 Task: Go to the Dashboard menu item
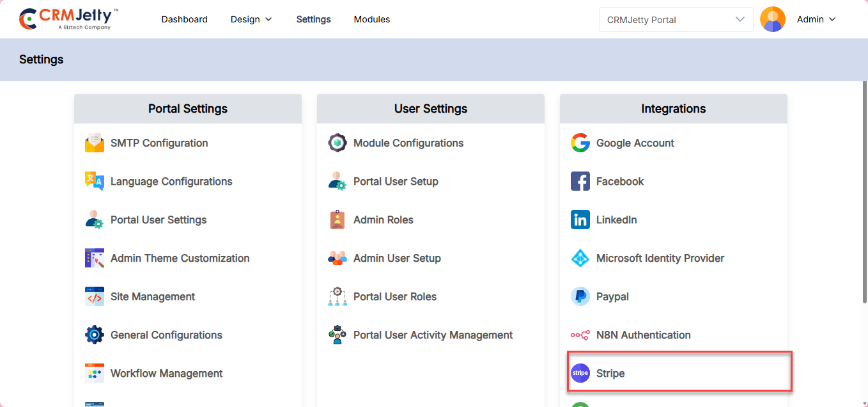[x=184, y=19]
